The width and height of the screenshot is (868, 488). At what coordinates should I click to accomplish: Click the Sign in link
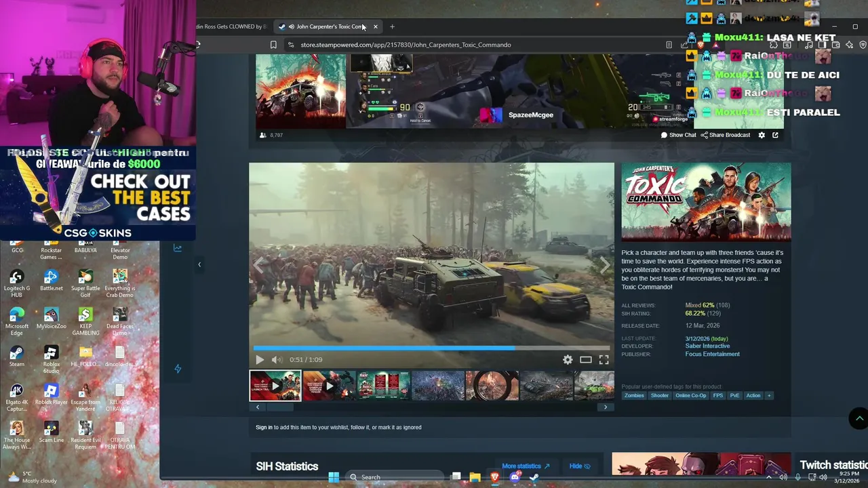pos(264,427)
